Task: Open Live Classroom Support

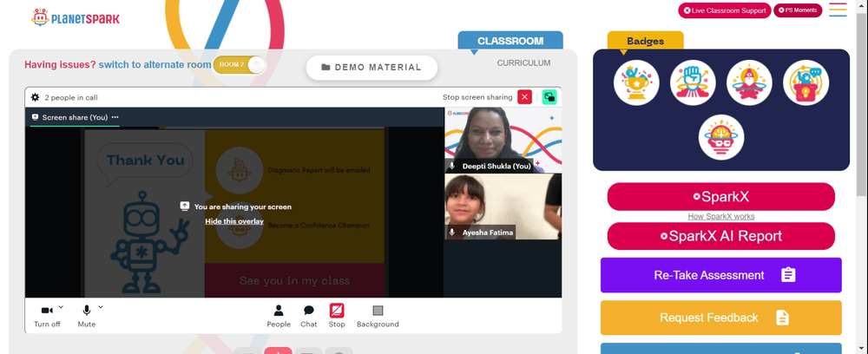Action: coord(725,10)
